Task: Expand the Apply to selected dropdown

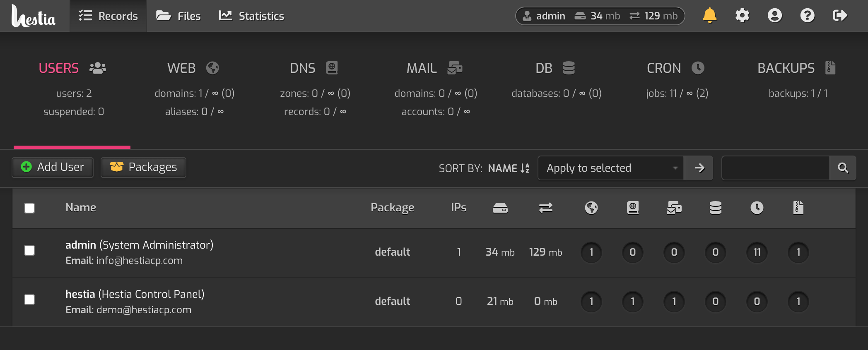Action: coord(610,168)
